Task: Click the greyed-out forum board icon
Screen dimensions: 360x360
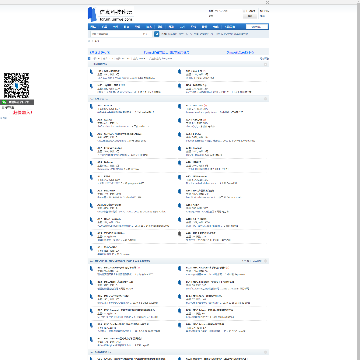Action: point(180,234)
